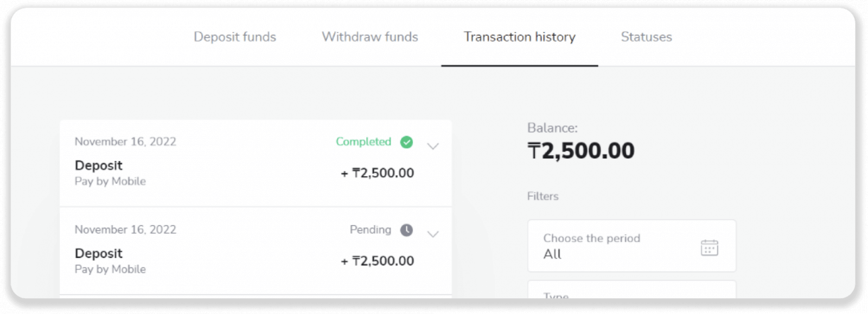
Task: Click the ₸2,500.00 balance amount
Action: [581, 151]
